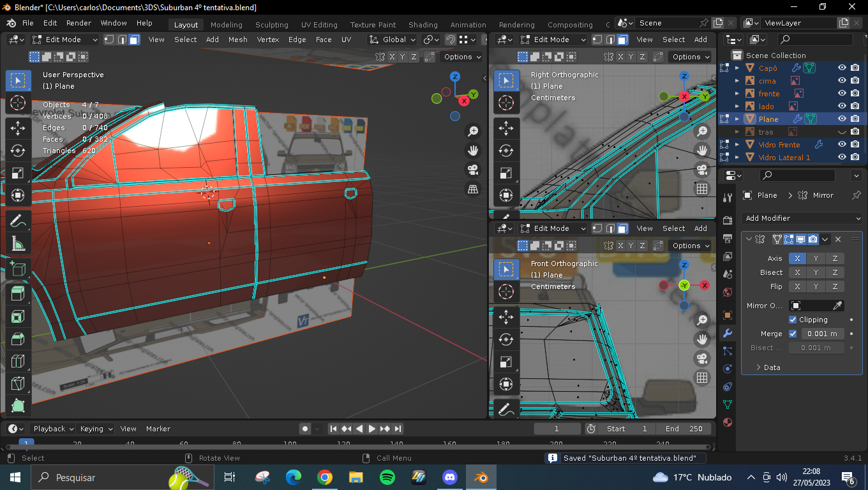This screenshot has width=868, height=490.
Task: Uncheck the Merge checkbox
Action: click(793, 334)
